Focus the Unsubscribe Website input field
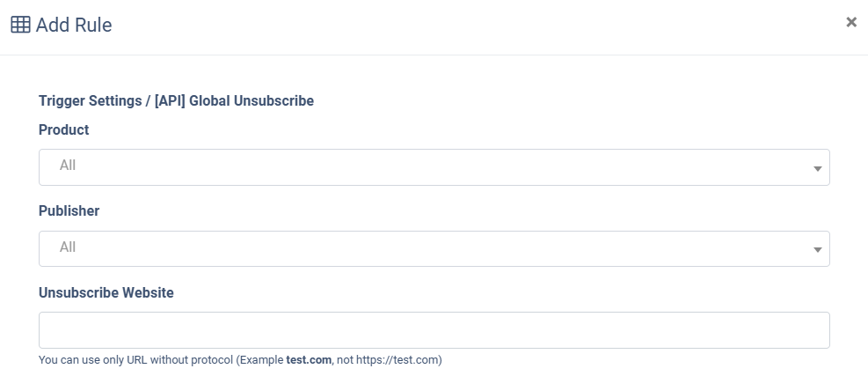The height and width of the screenshot is (376, 868). pos(434,330)
